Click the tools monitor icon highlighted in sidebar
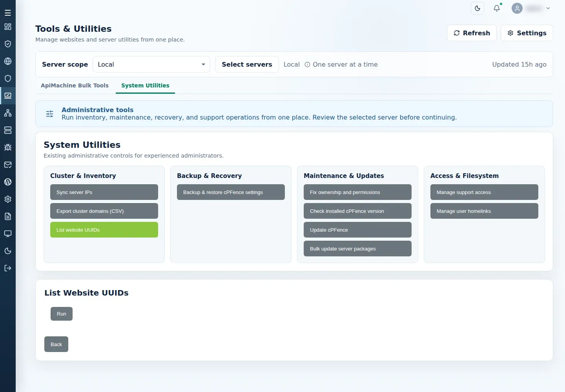The width and height of the screenshot is (565, 392). [x=8, y=96]
